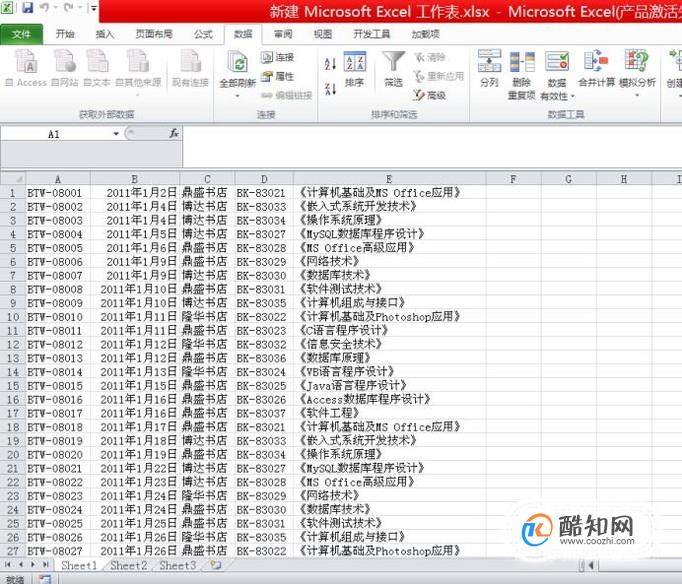Open the Refresh All dropdown arrow
682x584 pixels.
237,96
